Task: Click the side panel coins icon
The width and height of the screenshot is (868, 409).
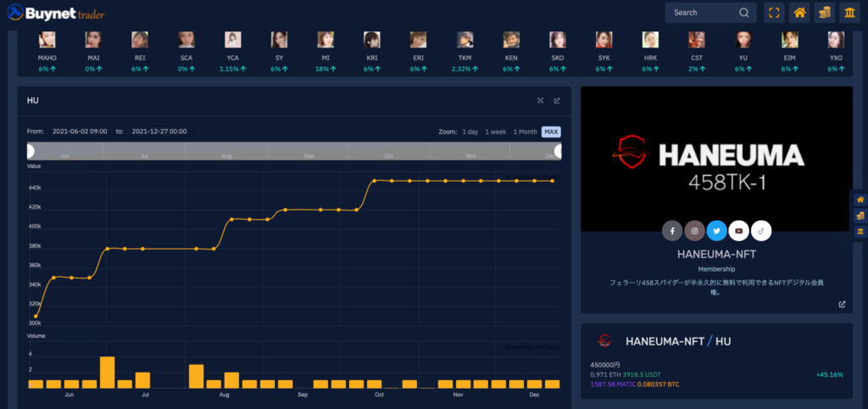Action: (x=860, y=216)
